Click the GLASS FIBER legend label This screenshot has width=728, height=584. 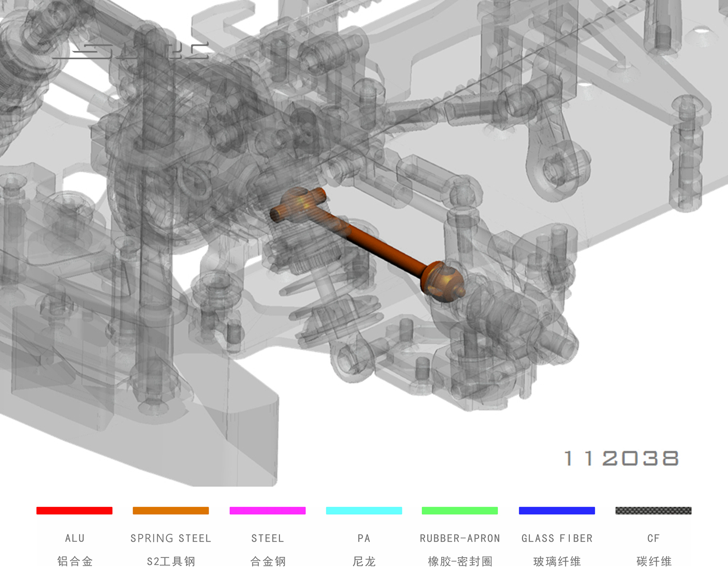click(557, 538)
